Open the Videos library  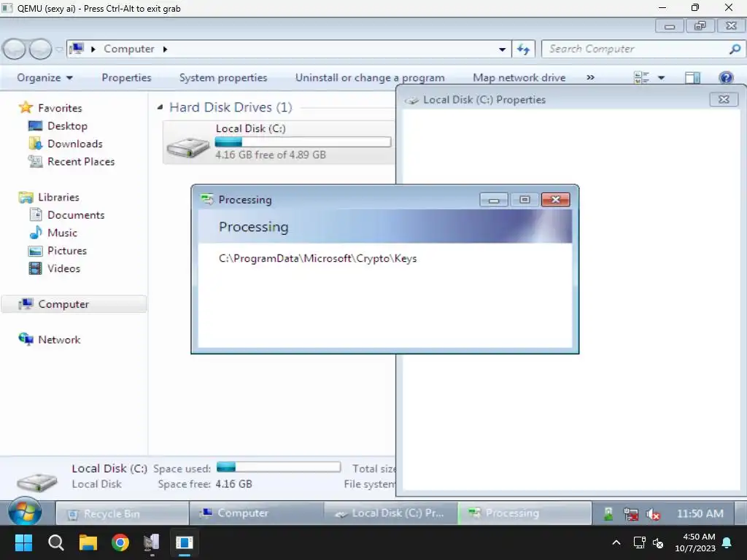pos(64,268)
